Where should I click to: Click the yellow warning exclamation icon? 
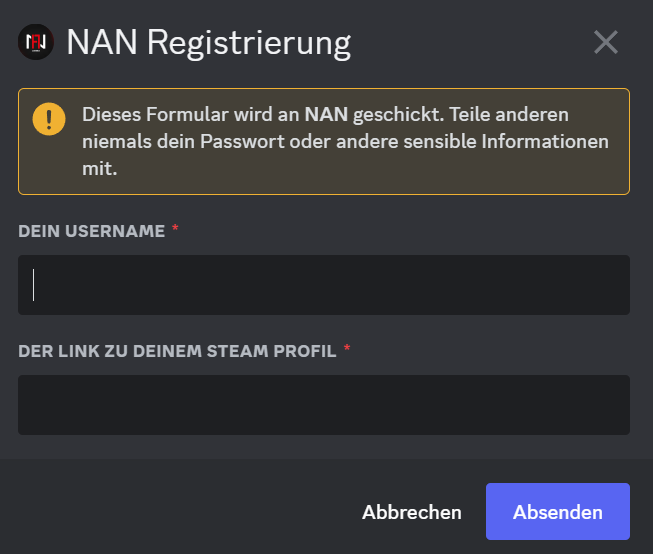click(49, 119)
